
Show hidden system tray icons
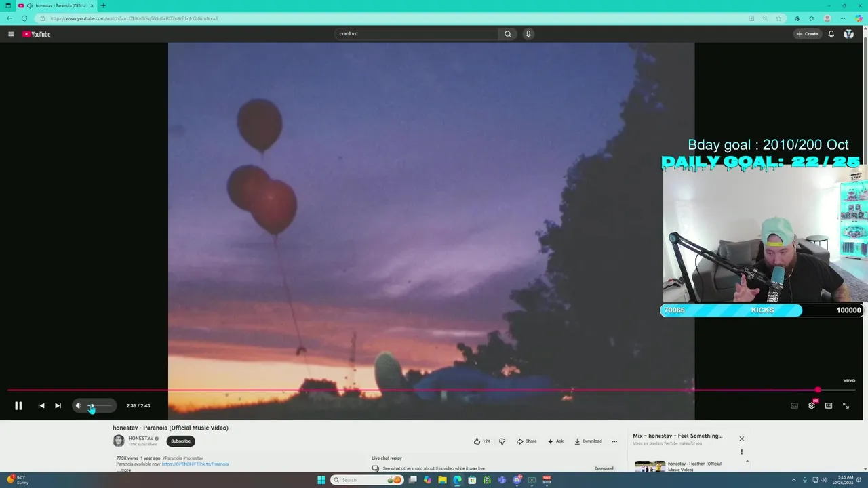(x=793, y=480)
